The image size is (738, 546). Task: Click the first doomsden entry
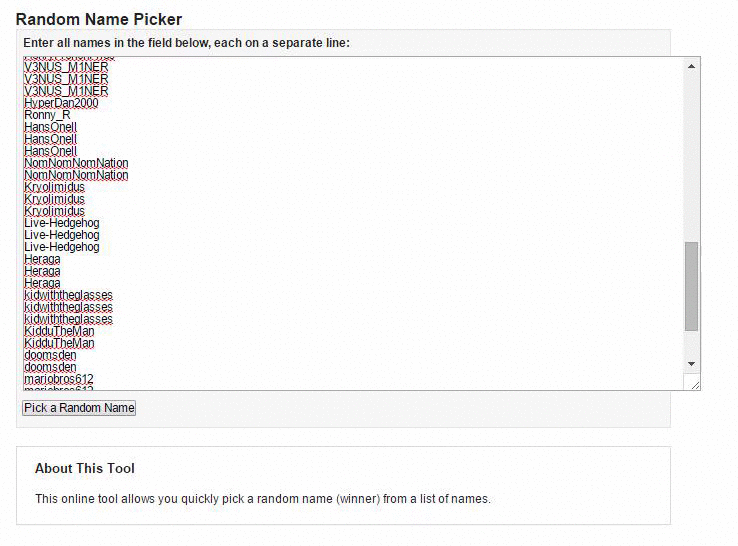click(x=50, y=355)
